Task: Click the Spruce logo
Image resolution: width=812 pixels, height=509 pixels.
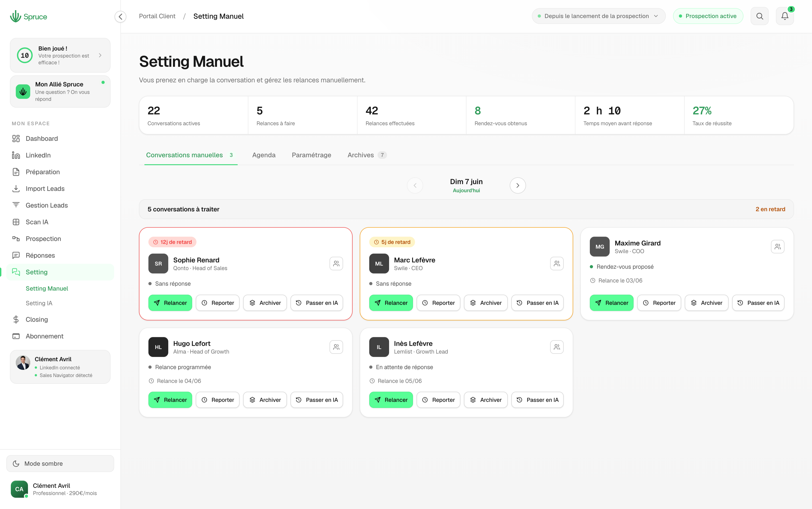Action: [29, 16]
